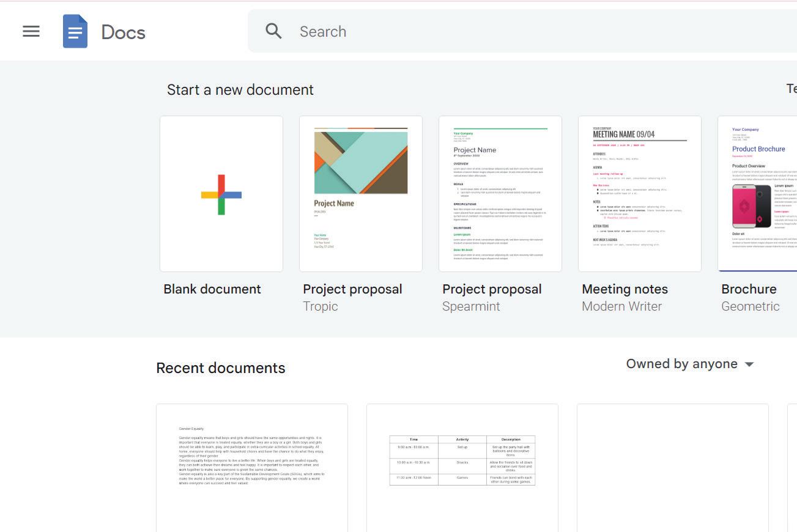The height and width of the screenshot is (532, 797).
Task: Expand the Owned by anyone dropdown
Action: 690,364
